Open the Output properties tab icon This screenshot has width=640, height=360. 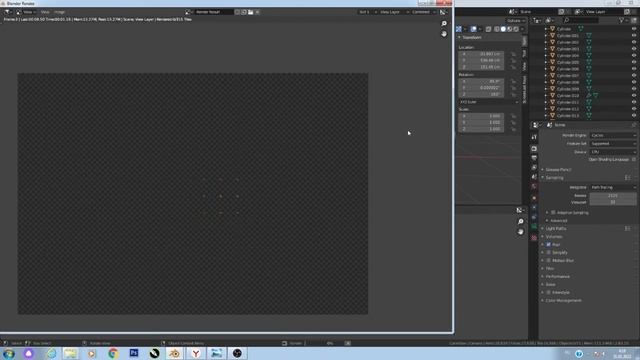pos(534,158)
